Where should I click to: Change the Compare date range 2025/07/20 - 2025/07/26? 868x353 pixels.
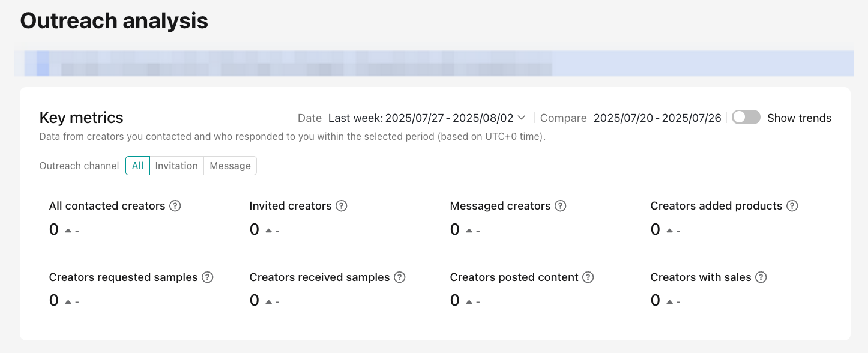[x=657, y=118]
